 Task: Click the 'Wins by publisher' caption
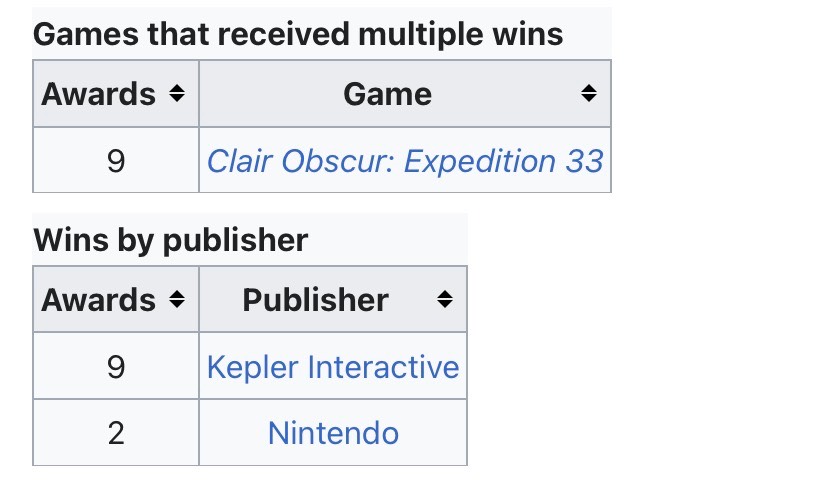(x=170, y=241)
